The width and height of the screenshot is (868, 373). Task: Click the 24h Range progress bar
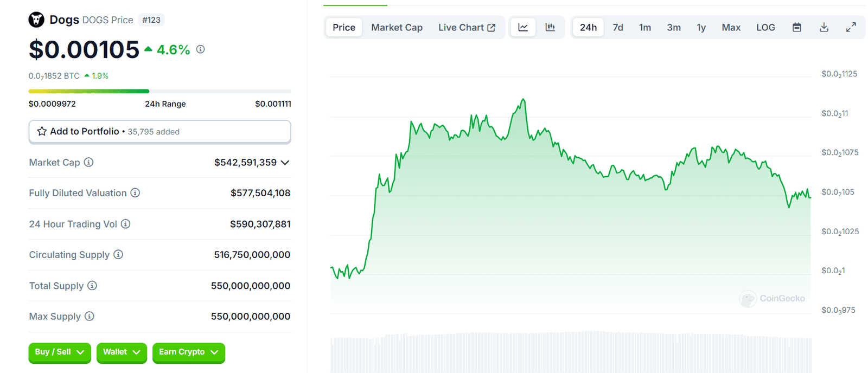click(160, 91)
